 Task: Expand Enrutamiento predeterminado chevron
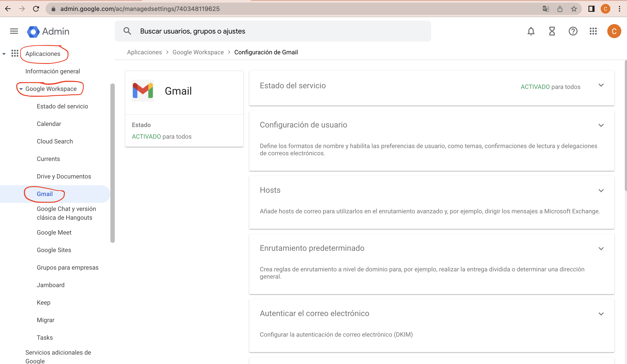(x=601, y=249)
